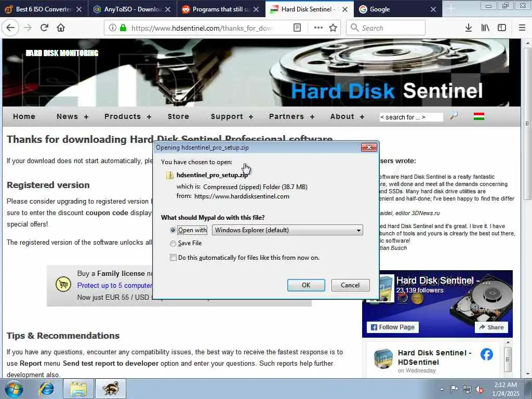
Task: Click the Facebook Share button
Action: tap(491, 327)
